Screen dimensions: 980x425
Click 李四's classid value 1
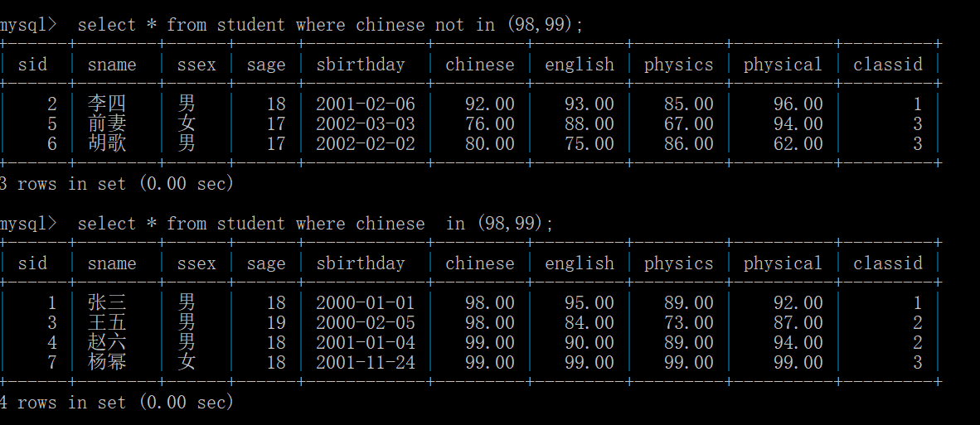(917, 104)
